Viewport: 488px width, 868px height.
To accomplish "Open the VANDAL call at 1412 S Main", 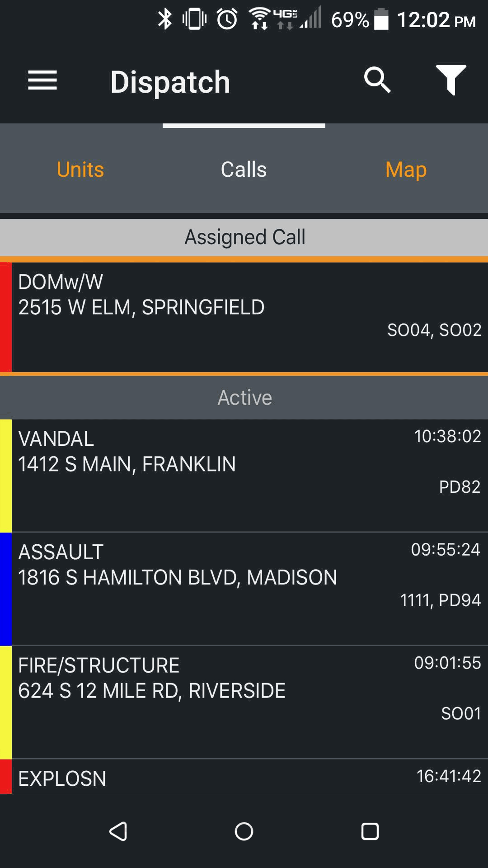I will pyautogui.click(x=244, y=475).
